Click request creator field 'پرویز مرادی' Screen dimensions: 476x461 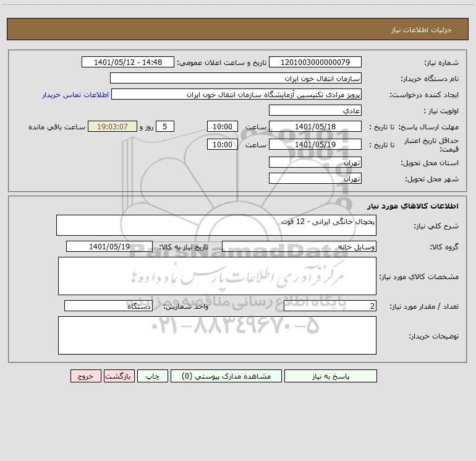pos(236,94)
